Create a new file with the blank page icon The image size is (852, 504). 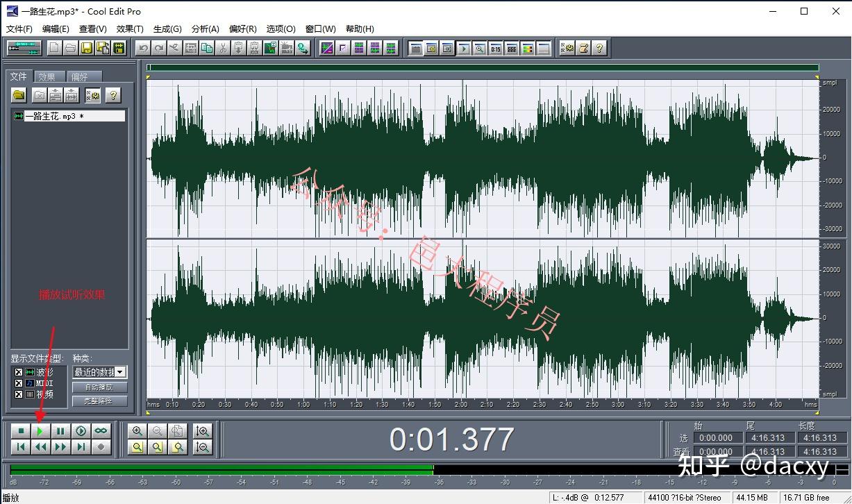click(x=54, y=48)
